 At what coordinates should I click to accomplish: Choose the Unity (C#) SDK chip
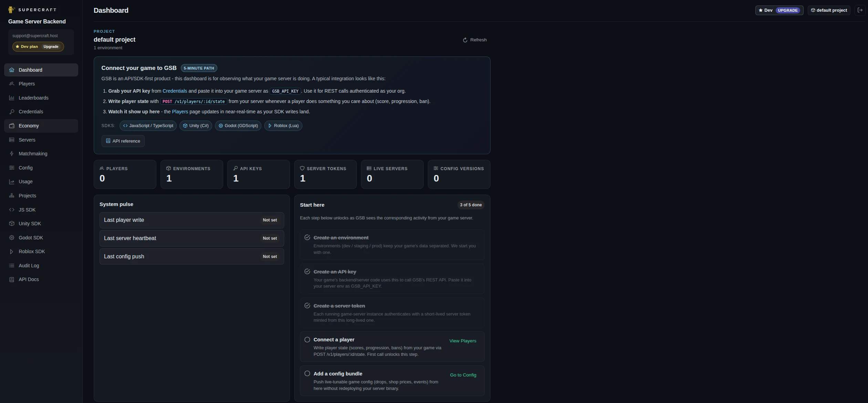196,126
